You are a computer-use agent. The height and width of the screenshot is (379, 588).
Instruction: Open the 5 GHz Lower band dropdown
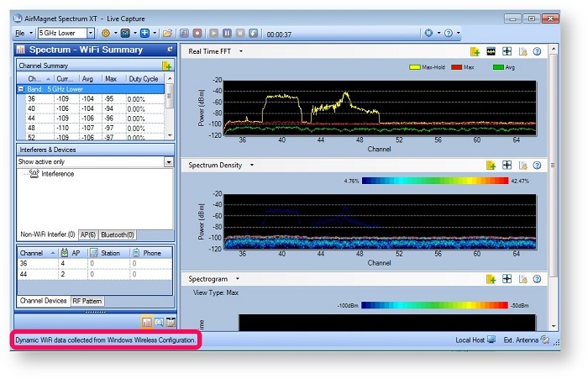point(92,33)
